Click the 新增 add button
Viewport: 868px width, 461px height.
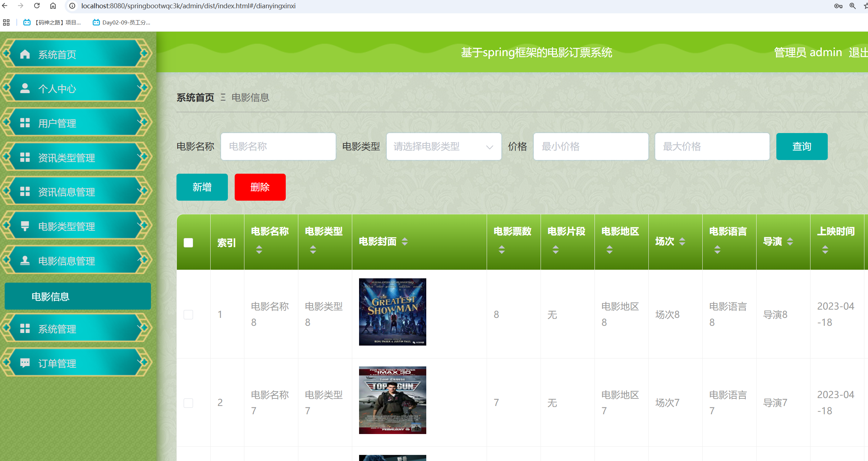[202, 187]
